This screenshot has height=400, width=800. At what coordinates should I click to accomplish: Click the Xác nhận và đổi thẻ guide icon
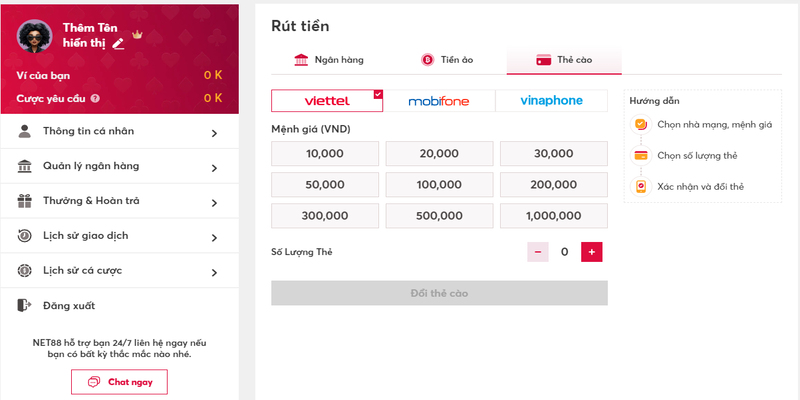click(x=641, y=187)
